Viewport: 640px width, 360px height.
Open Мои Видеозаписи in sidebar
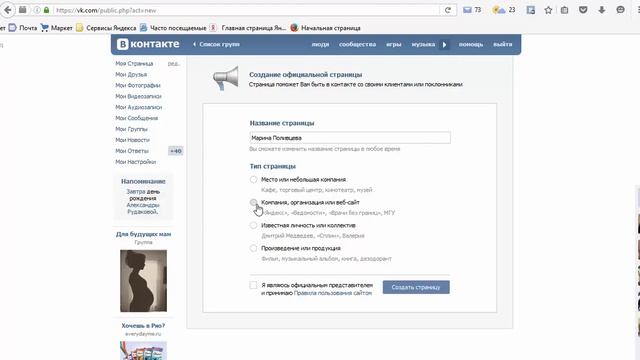click(x=138, y=96)
